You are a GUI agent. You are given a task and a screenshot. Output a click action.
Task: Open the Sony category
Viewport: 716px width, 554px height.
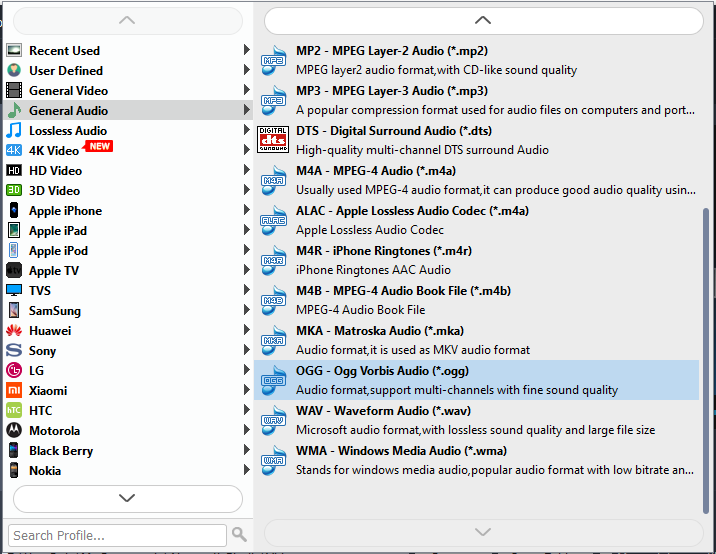[128, 350]
